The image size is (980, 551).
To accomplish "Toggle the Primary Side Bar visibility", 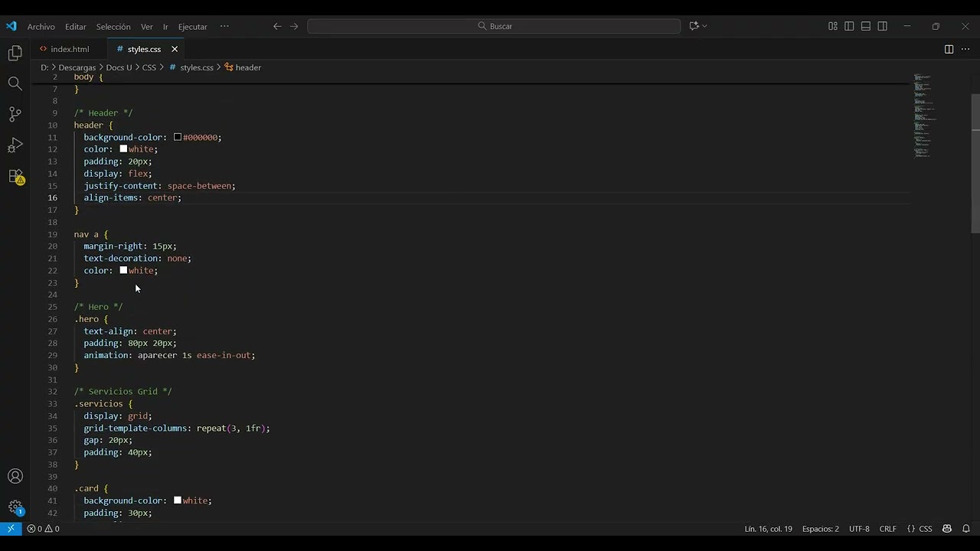I will (x=849, y=26).
